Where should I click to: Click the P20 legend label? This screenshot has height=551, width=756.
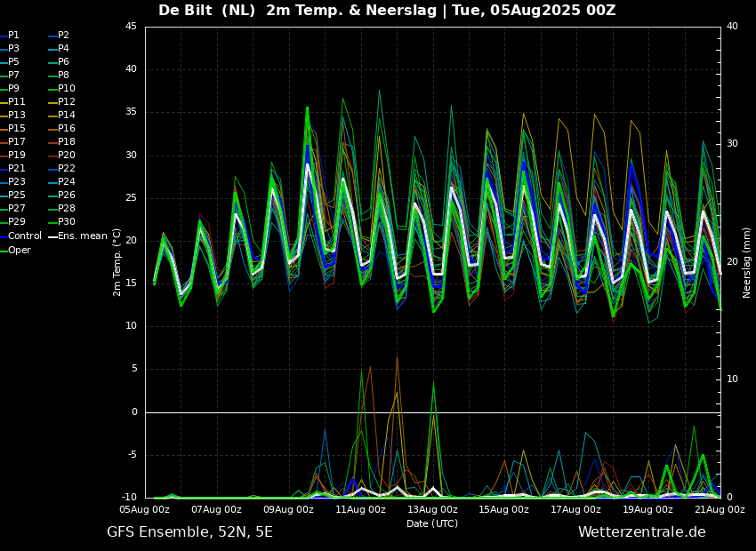[x=66, y=156]
